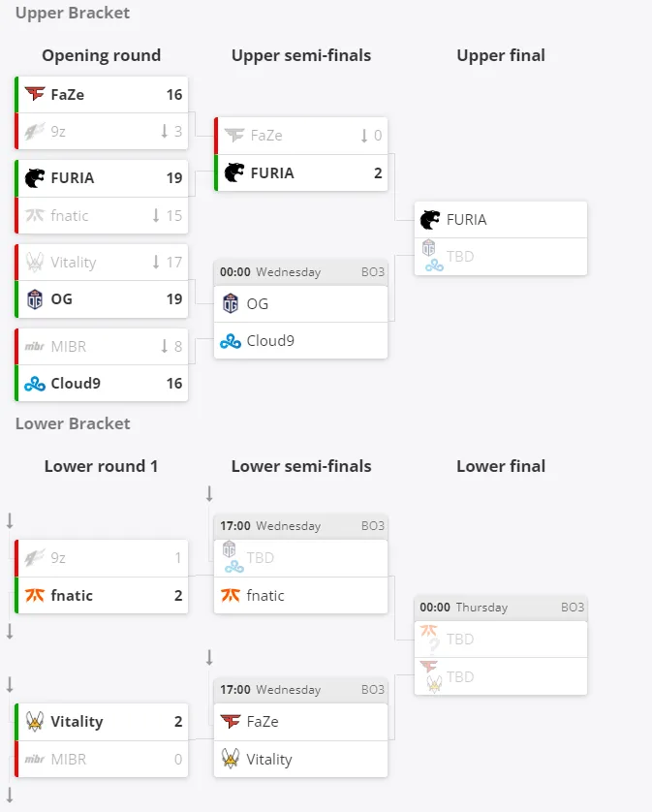Click the Cloud9 logo in the upper semi-finals
Screen dimensions: 652x812
point(231,341)
